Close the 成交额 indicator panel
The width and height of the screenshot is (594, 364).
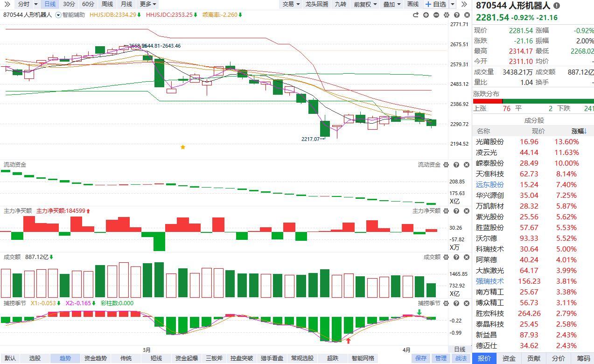466,257
